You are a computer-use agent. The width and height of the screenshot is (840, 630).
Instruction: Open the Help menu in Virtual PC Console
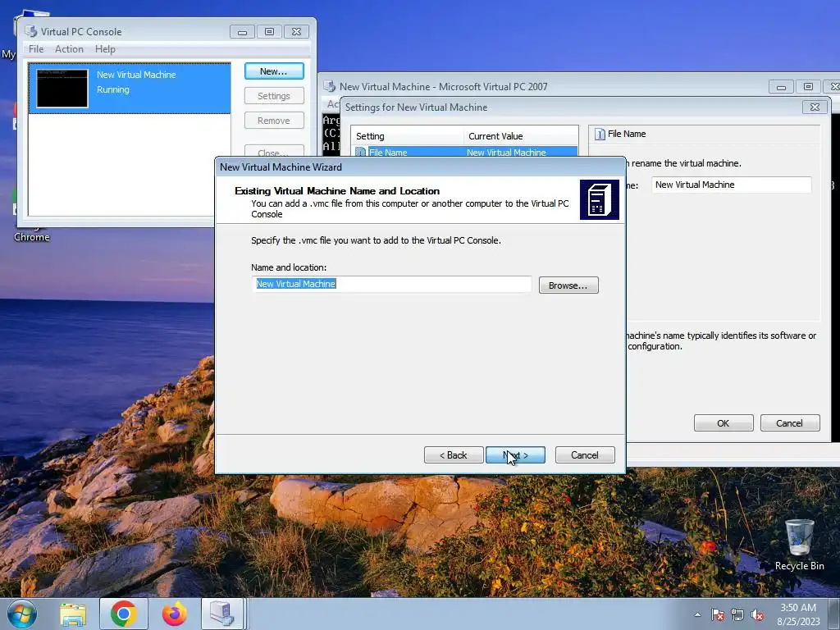coord(105,49)
